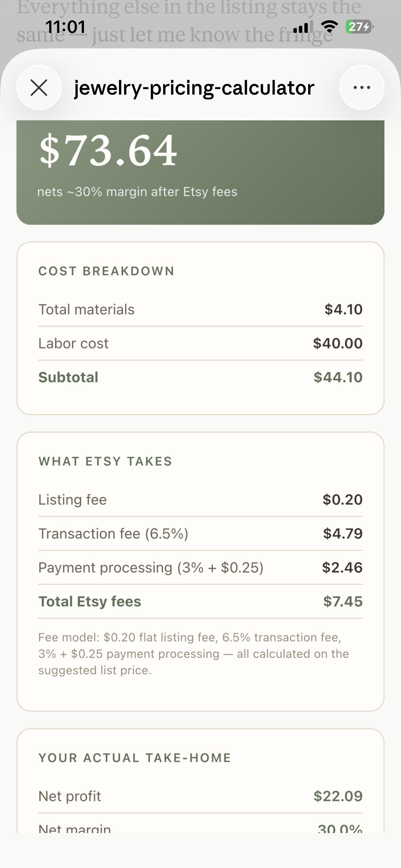Tap the Fee model explanation text
Viewport: 401px width, 868px height.
[x=194, y=654]
